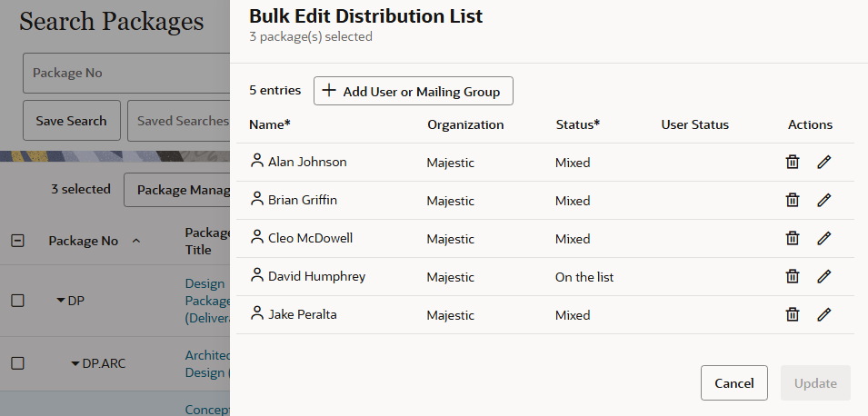
Task: Open the Package Management menu
Action: point(176,190)
